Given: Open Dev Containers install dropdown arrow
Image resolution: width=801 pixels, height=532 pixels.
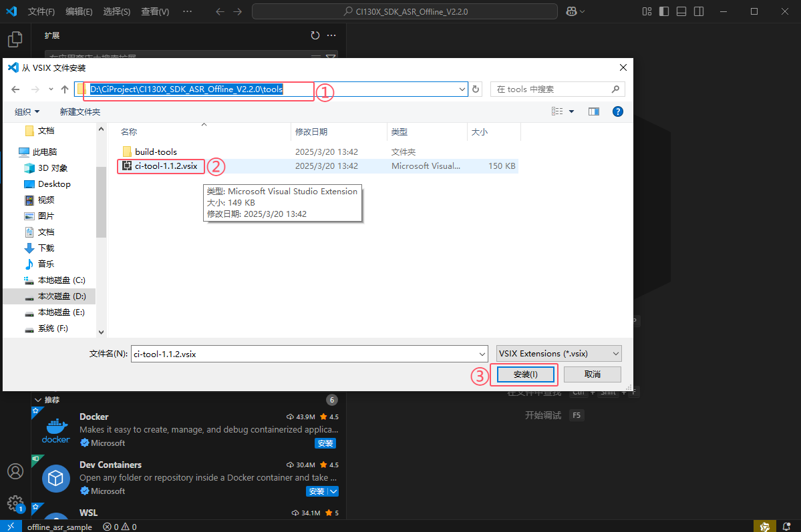Looking at the screenshot, I should (333, 491).
